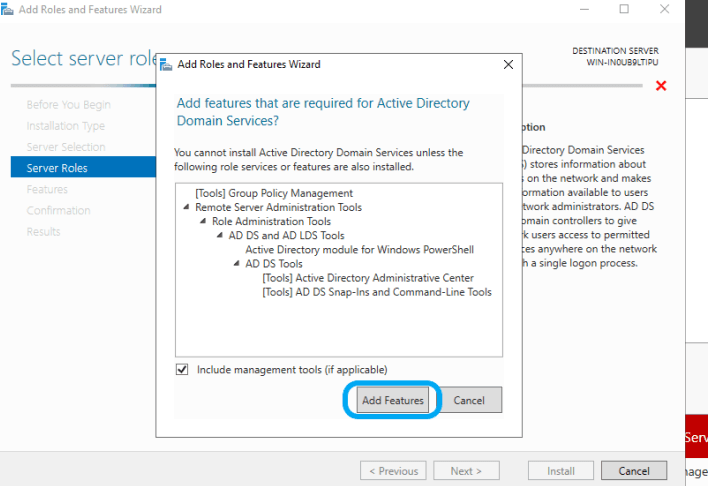Go to Before You Begin step
Image resolution: width=708 pixels, height=486 pixels.
(x=68, y=105)
